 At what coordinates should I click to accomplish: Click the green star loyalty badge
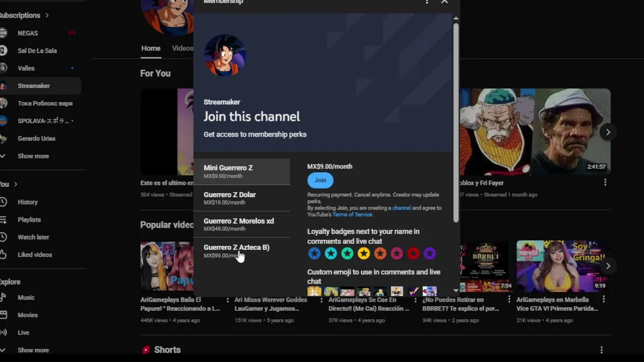click(x=347, y=253)
